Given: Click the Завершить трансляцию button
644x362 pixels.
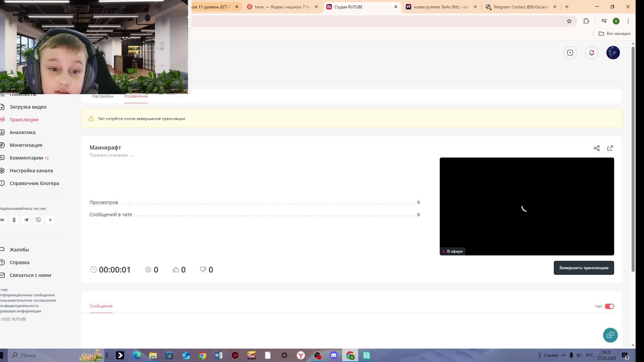Looking at the screenshot, I should 584,268.
